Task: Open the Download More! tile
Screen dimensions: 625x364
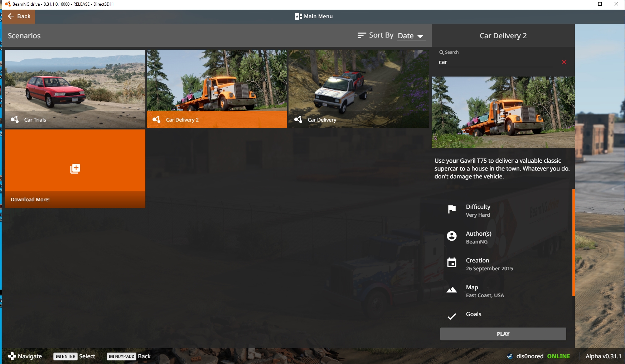Action: click(75, 169)
